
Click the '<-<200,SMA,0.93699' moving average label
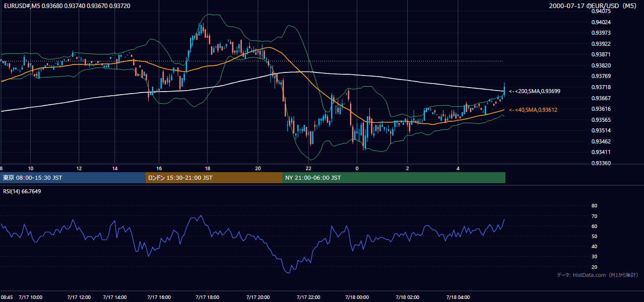click(x=534, y=92)
